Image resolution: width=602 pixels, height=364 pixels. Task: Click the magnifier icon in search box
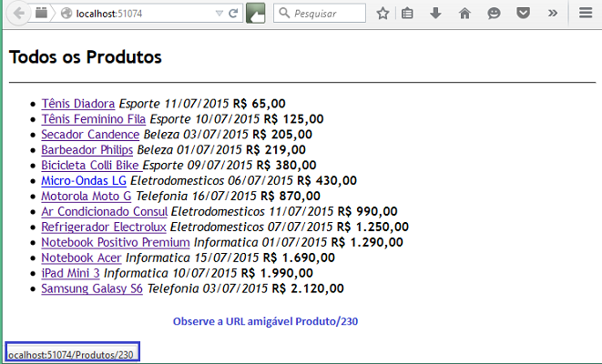pos(284,13)
